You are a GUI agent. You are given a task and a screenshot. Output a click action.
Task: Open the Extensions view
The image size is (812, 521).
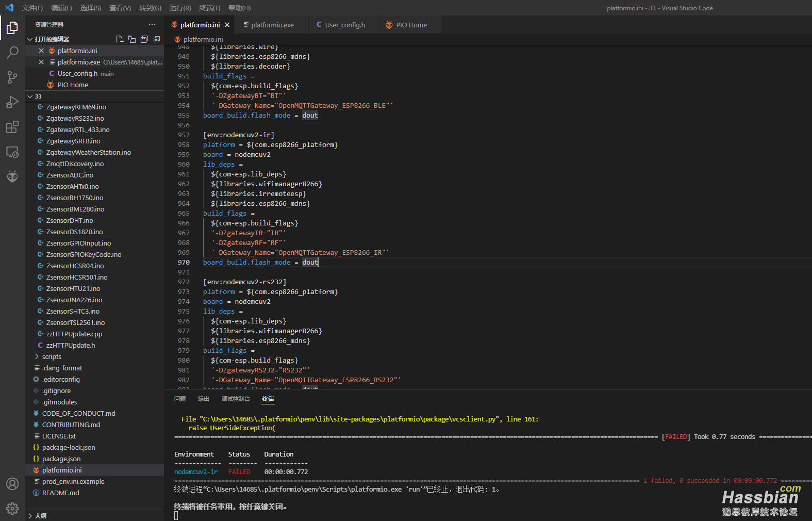tap(12, 127)
